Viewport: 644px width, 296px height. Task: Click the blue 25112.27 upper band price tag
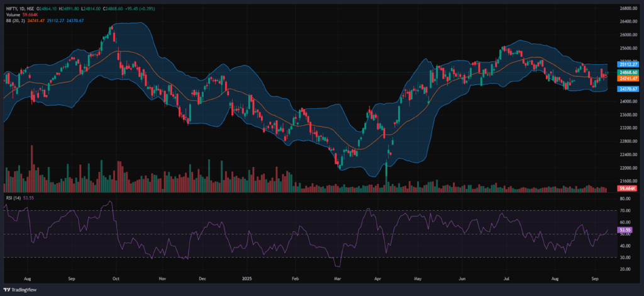click(628, 64)
